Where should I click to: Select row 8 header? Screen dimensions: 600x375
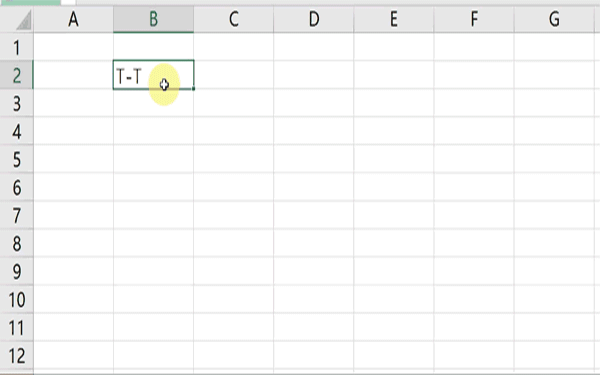point(16,243)
